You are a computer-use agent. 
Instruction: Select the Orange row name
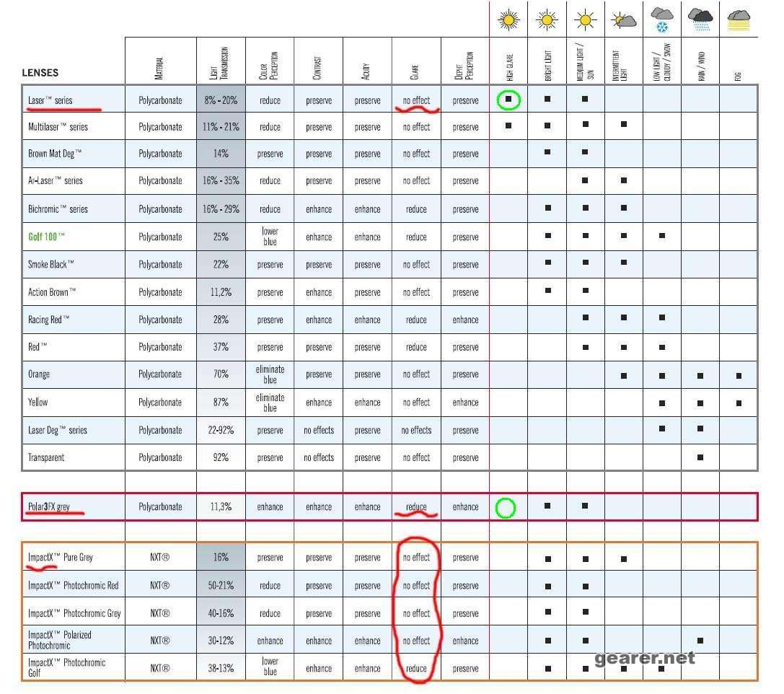point(39,374)
